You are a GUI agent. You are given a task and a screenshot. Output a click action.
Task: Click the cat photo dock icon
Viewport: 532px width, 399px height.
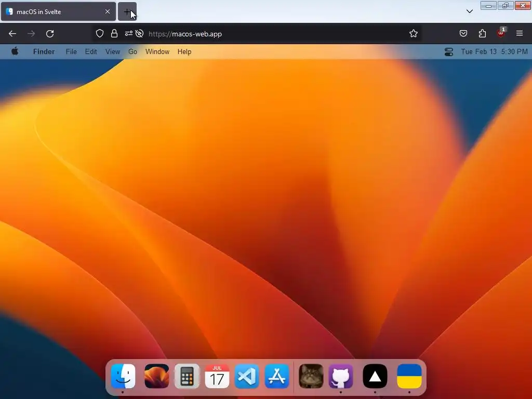point(311,376)
